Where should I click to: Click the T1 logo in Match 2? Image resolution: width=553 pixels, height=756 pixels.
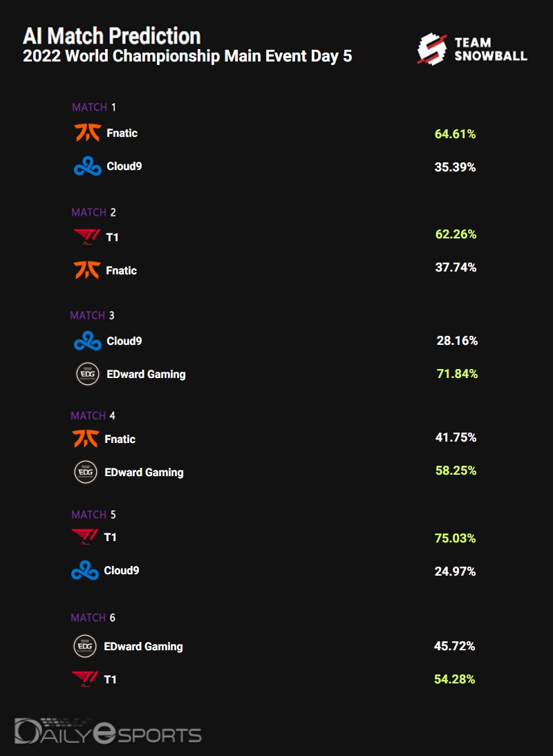pyautogui.click(x=87, y=238)
